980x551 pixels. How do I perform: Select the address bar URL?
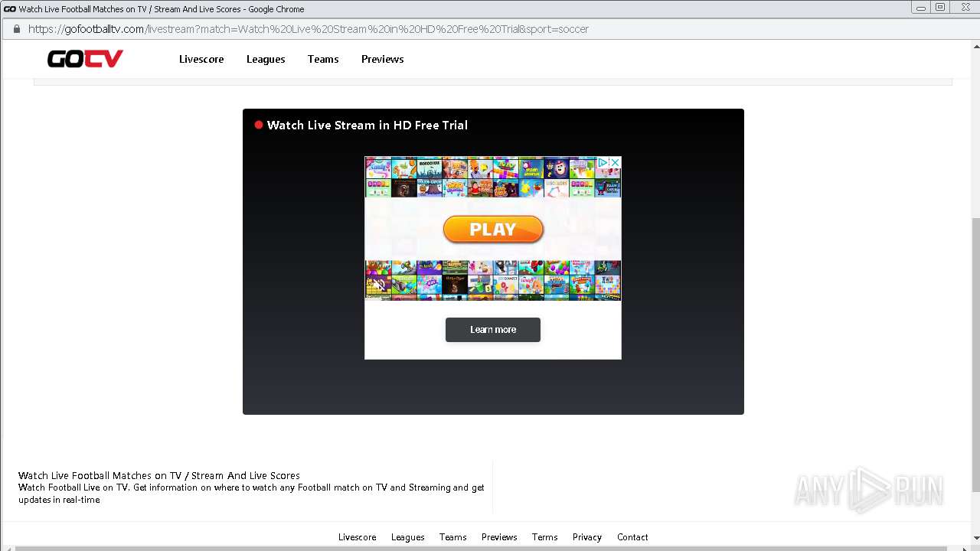coord(309,29)
